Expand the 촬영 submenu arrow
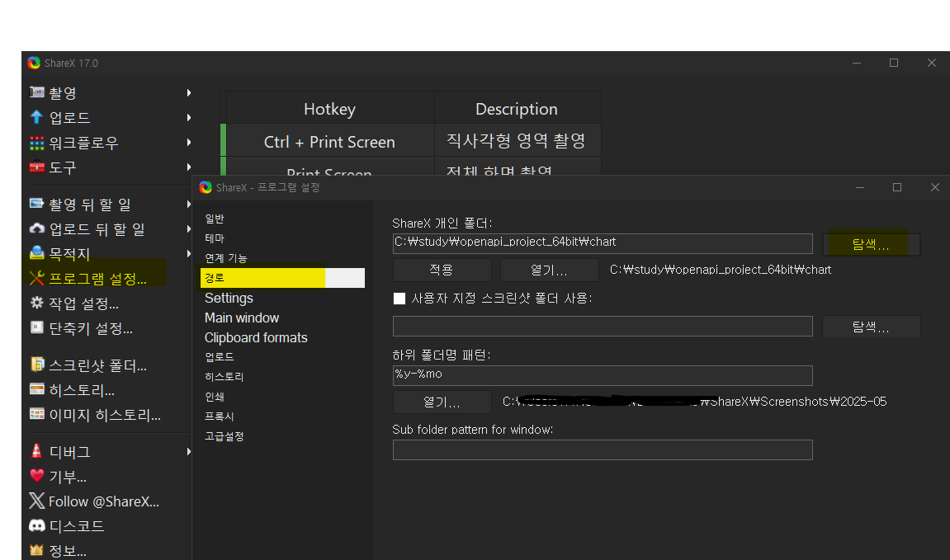 point(189,92)
